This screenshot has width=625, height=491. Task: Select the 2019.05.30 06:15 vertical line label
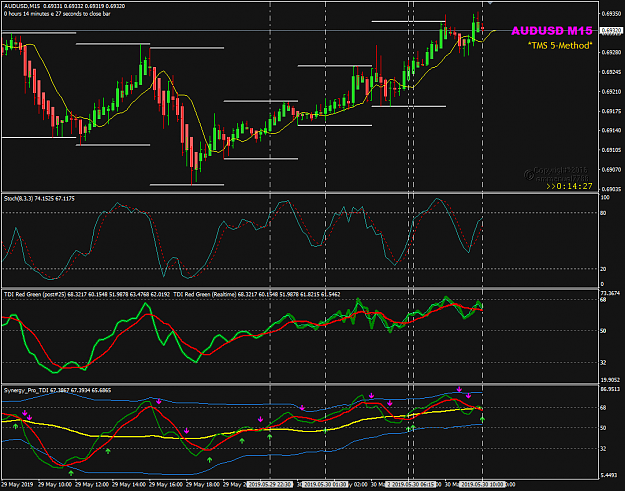click(411, 485)
